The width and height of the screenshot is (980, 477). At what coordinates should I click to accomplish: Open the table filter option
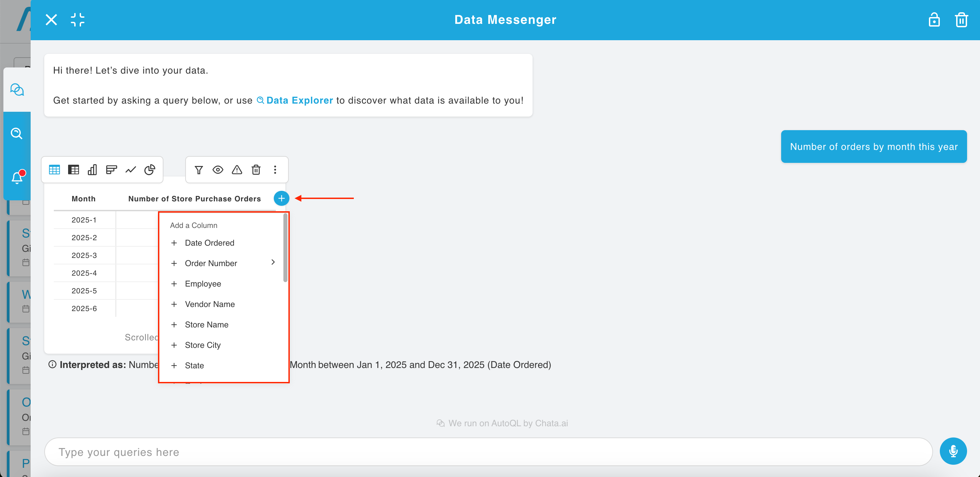[199, 170]
